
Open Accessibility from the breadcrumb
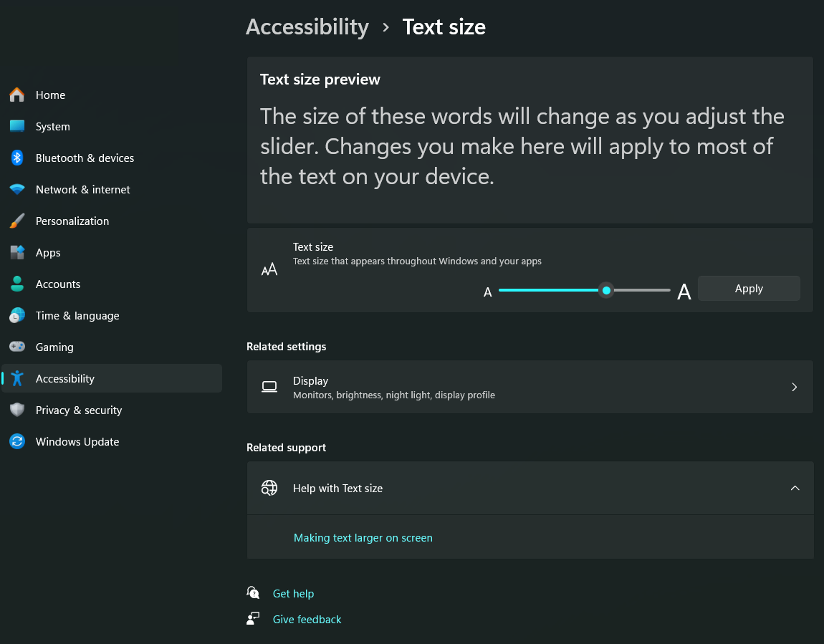pyautogui.click(x=307, y=27)
